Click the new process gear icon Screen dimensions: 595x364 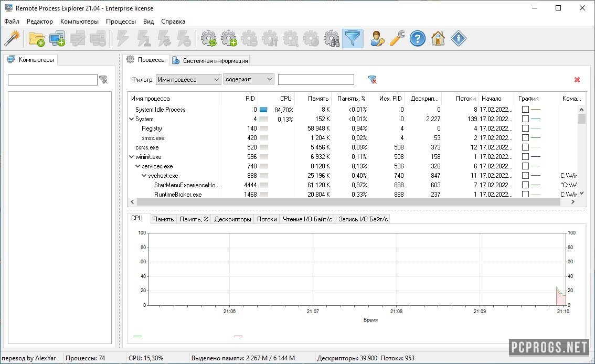click(x=229, y=39)
